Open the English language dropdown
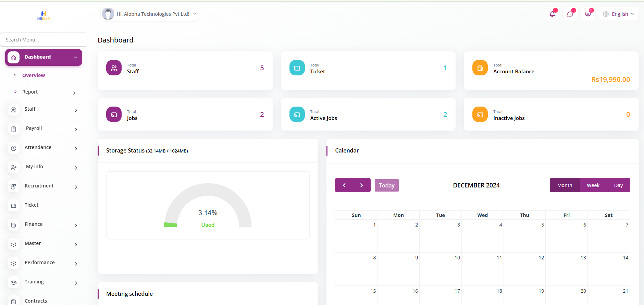 619,14
